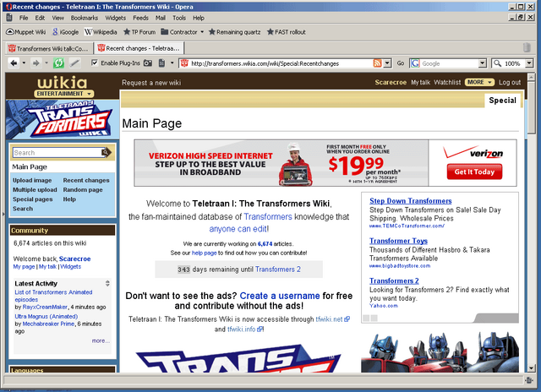This screenshot has width=541, height=392.
Task: Reload the page with the green Reload icon
Action: tap(58, 63)
